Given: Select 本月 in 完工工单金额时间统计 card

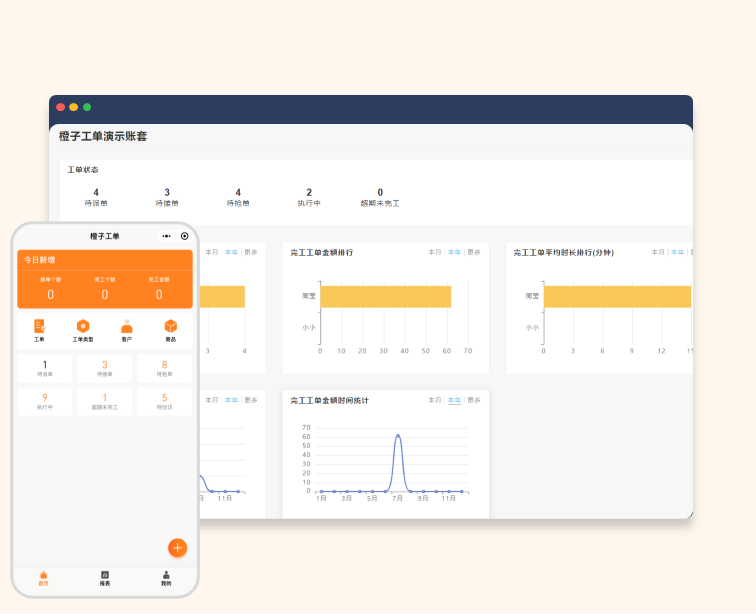Looking at the screenshot, I should pos(435,400).
